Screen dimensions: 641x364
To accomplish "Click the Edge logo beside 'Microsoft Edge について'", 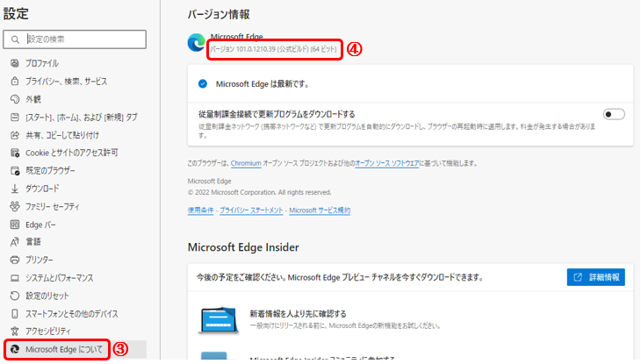I will (x=15, y=349).
